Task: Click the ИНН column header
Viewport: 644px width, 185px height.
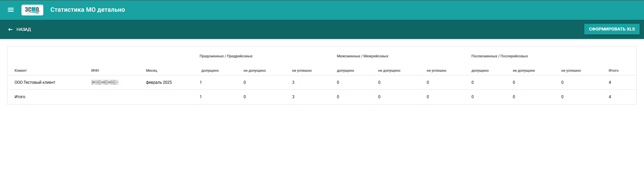Action: click(x=95, y=71)
